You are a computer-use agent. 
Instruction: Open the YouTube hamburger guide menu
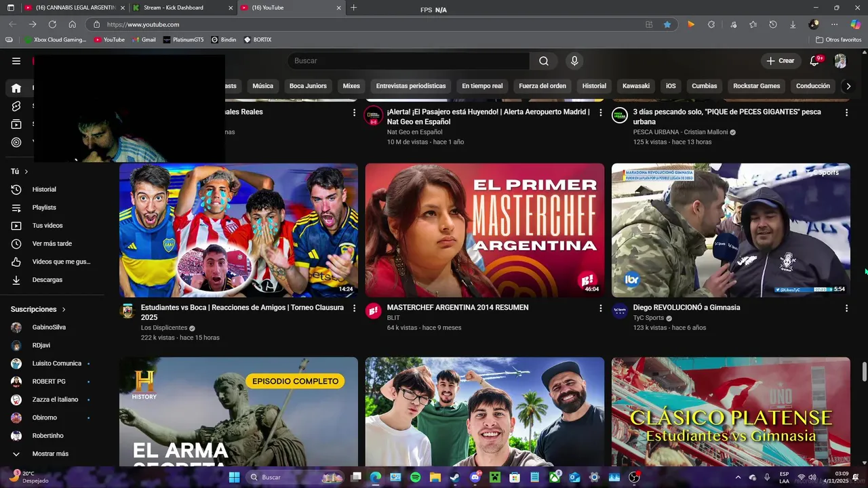[16, 61]
